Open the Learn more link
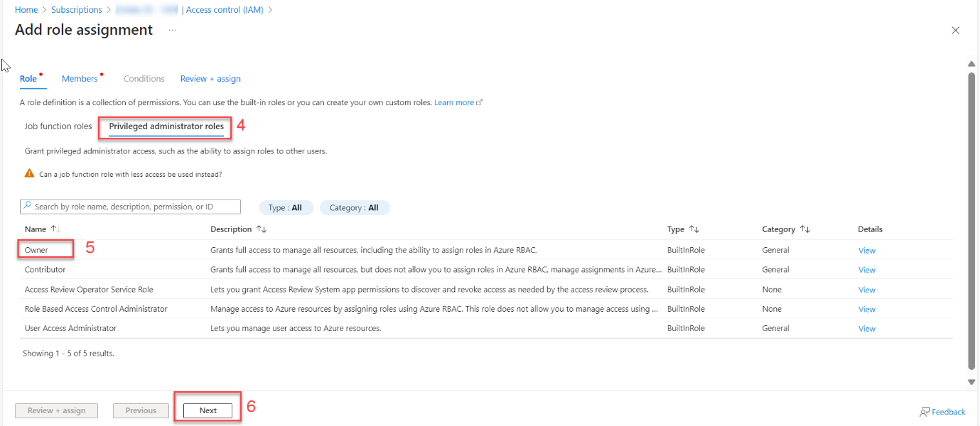The width and height of the screenshot is (980, 426). pyautogui.click(x=454, y=102)
